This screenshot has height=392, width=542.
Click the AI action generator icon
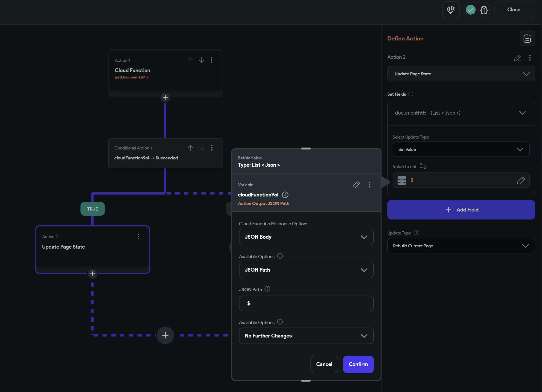(x=451, y=10)
